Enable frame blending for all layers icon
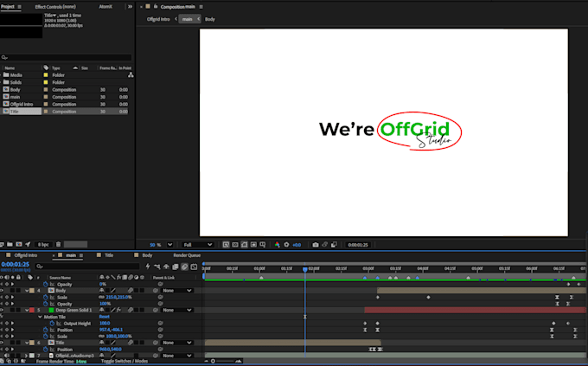The width and height of the screenshot is (588, 366). (176, 266)
